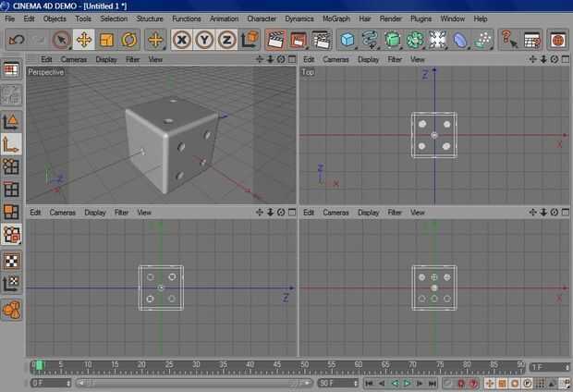Click the greyed Redo icon
573x392 pixels.
click(38, 40)
